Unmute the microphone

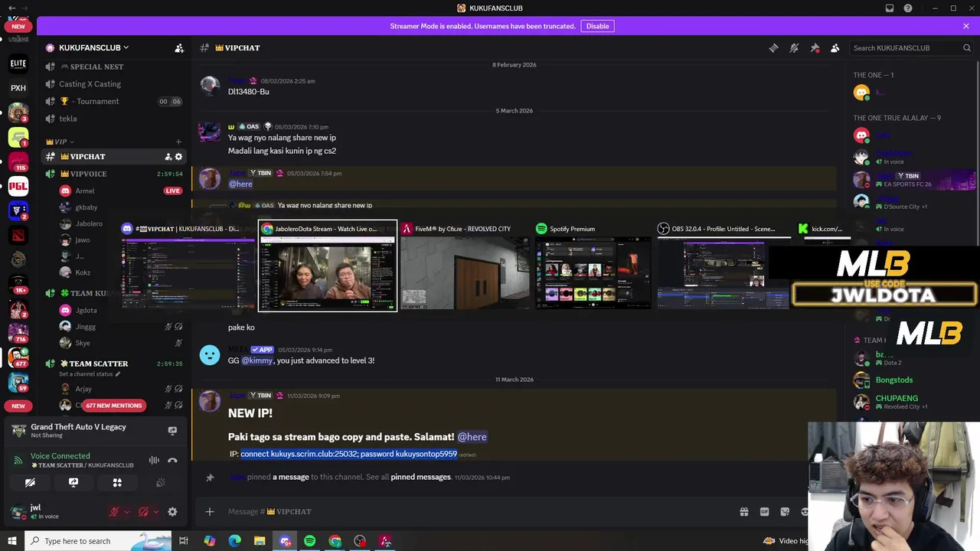[x=114, y=512]
